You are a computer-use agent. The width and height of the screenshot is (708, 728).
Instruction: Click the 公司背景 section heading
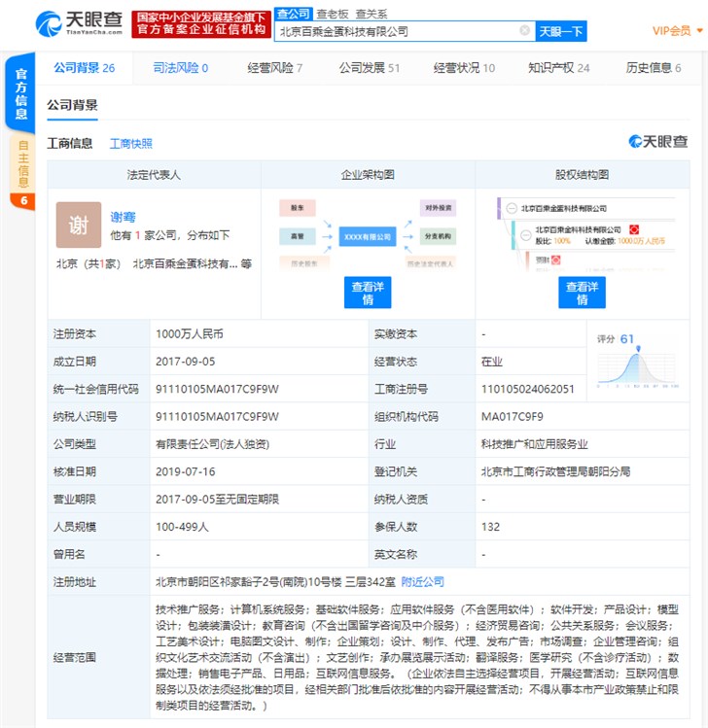[x=72, y=105]
